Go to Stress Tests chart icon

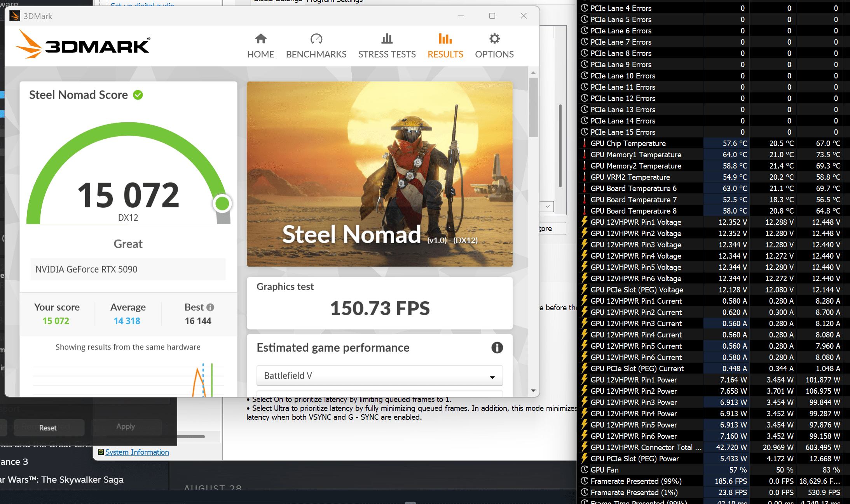(x=387, y=39)
